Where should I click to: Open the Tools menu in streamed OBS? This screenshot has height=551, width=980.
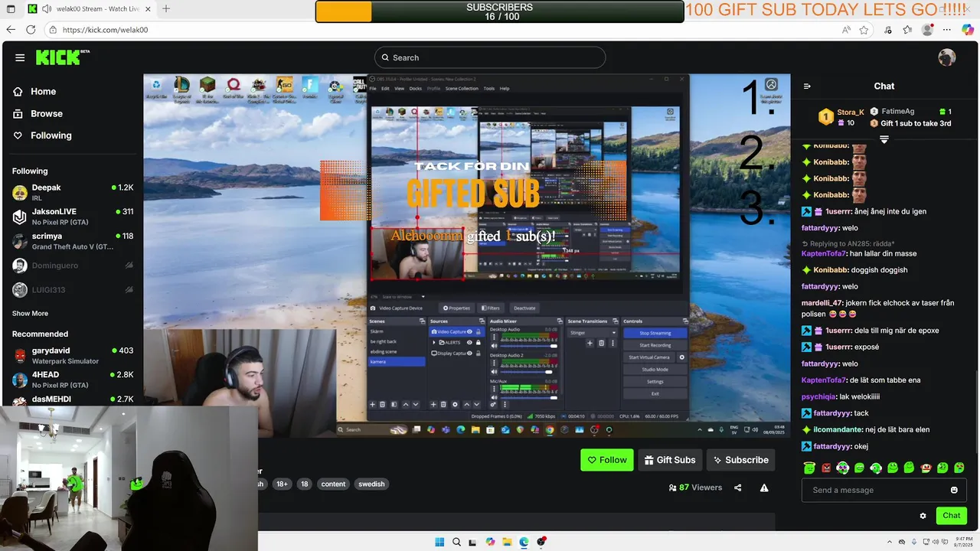(x=488, y=88)
